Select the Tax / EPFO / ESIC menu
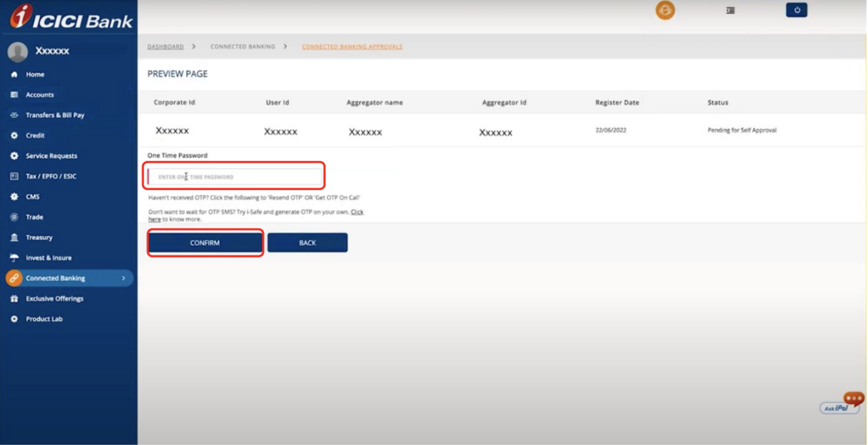 point(51,176)
